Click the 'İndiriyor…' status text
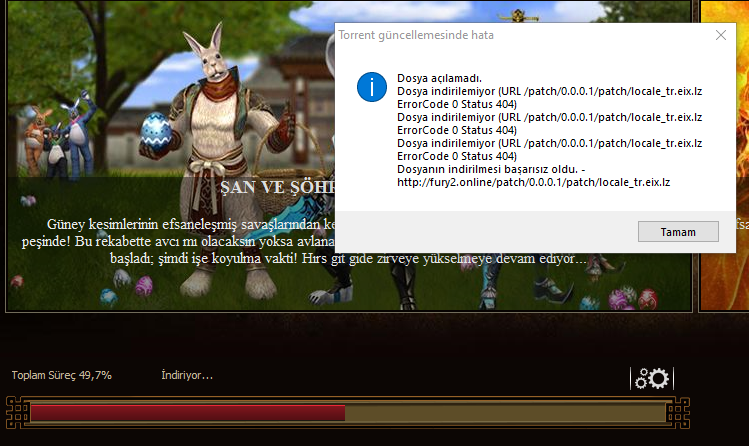The height and width of the screenshot is (446, 749). pyautogui.click(x=187, y=375)
